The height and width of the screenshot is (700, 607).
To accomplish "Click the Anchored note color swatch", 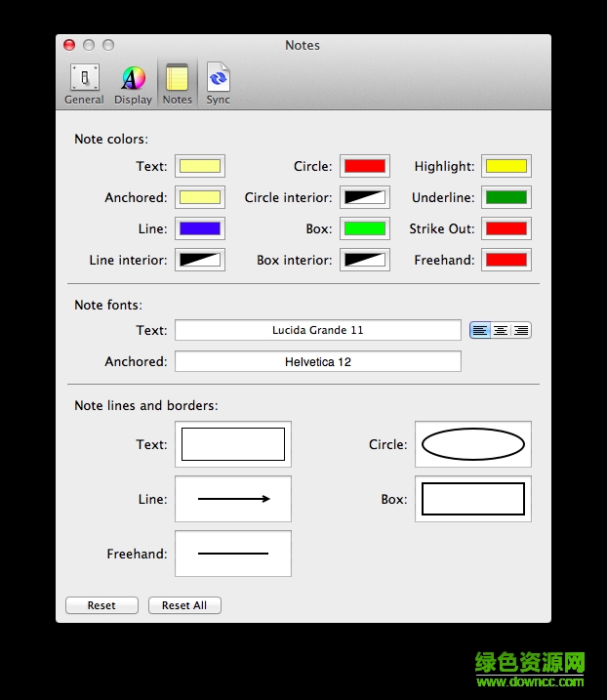I will click(x=200, y=197).
